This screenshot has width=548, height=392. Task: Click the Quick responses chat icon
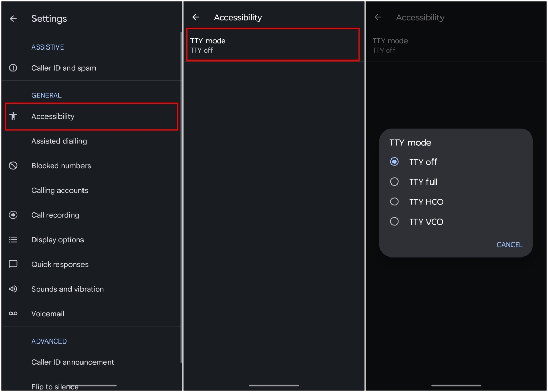[13, 264]
